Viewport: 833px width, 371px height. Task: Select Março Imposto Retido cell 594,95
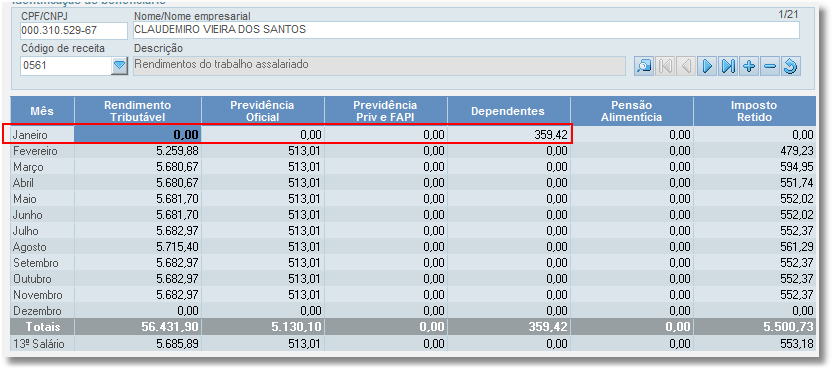tap(754, 167)
